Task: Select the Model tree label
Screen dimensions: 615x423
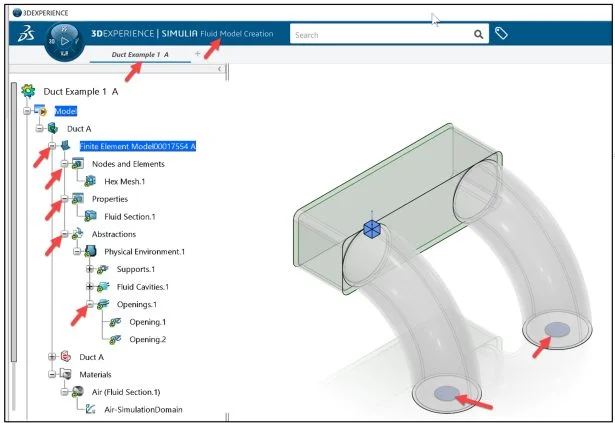Action: click(66, 111)
